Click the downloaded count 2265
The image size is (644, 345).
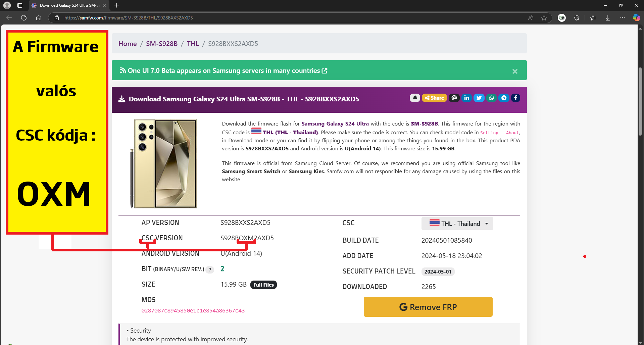[x=429, y=287]
